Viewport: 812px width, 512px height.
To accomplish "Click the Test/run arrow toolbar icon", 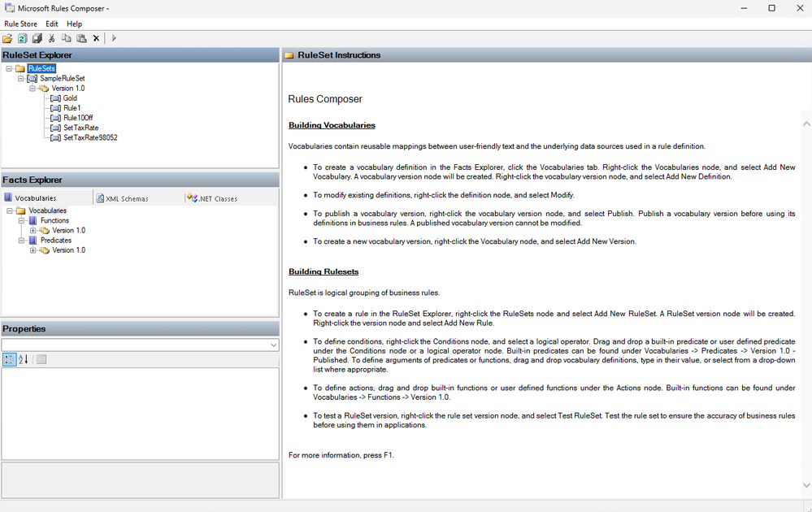I will coord(114,38).
